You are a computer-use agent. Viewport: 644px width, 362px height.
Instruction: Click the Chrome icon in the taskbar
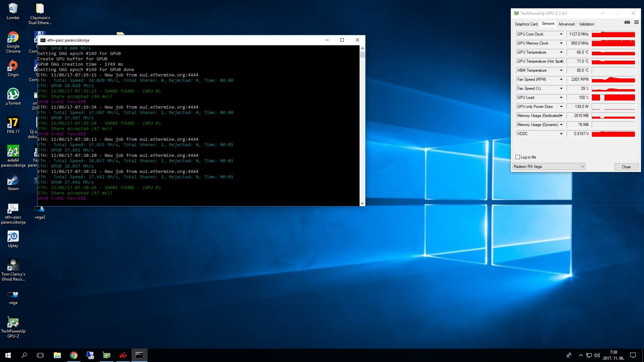click(x=74, y=355)
